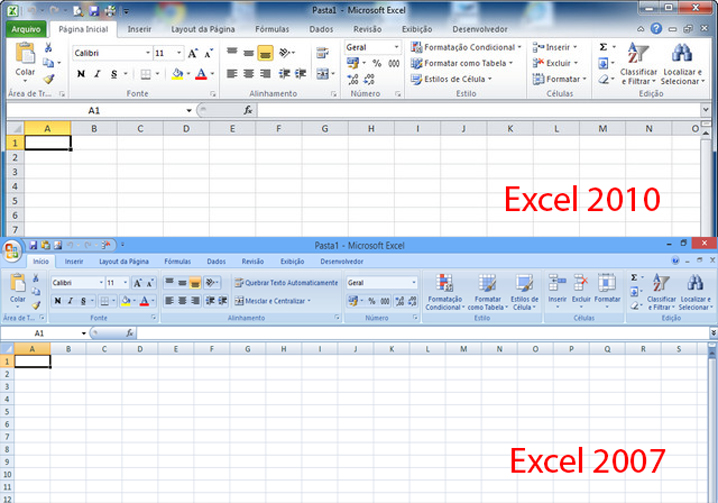Click Alinhamento dialog launcher in Excel 2010

click(x=333, y=94)
